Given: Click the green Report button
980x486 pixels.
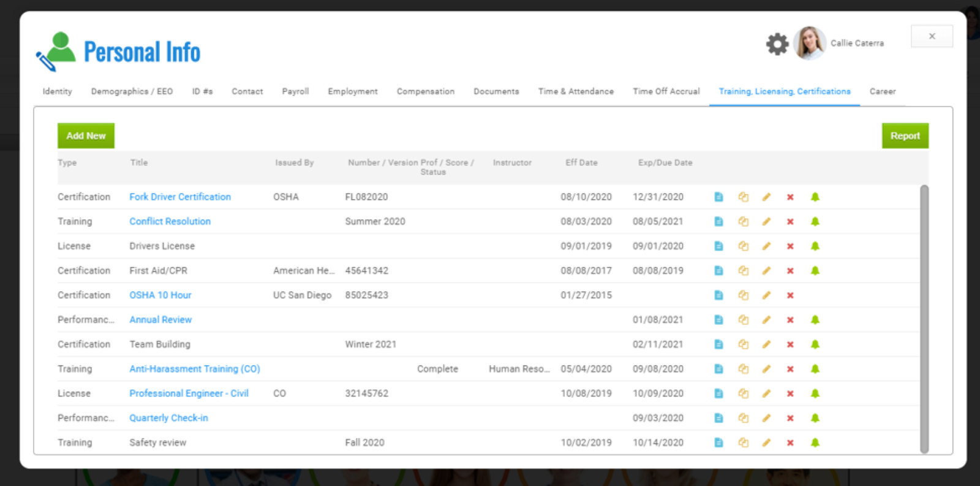Looking at the screenshot, I should pyautogui.click(x=905, y=135).
